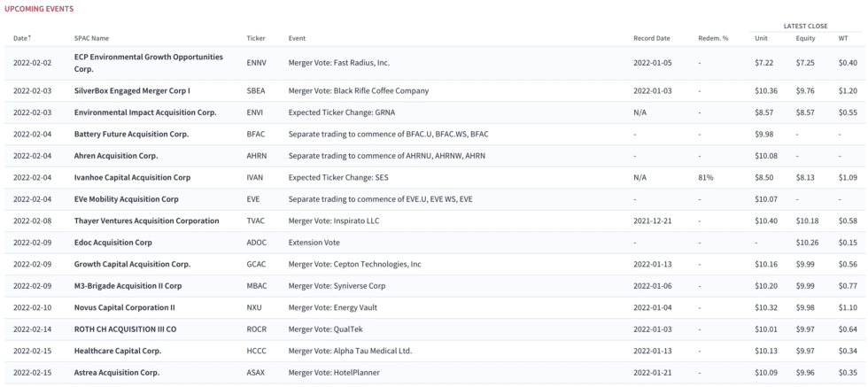The height and width of the screenshot is (387, 868).
Task: Click the Event column header
Action: pos(297,38)
